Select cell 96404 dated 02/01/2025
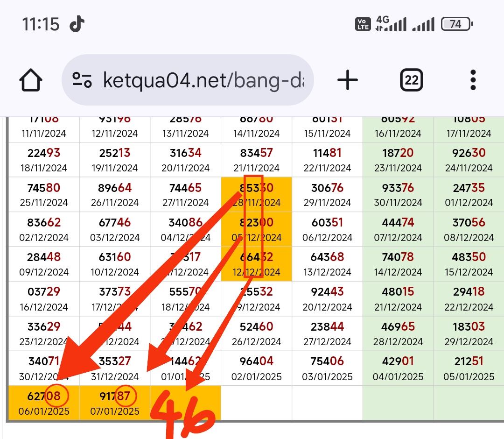 [x=257, y=368]
